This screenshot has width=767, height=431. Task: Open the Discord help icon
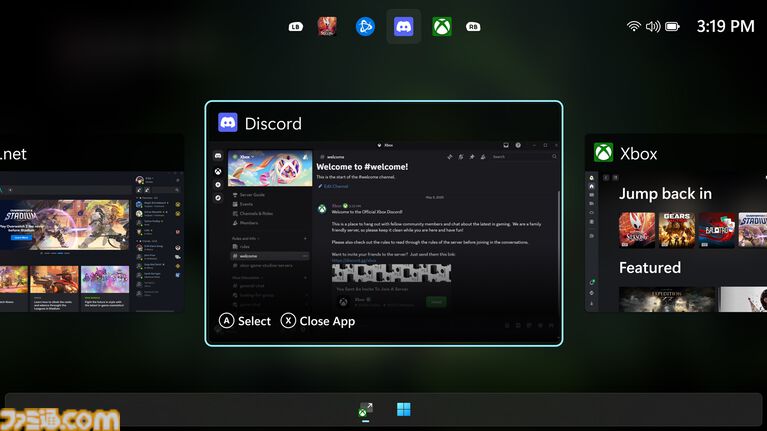click(x=518, y=145)
